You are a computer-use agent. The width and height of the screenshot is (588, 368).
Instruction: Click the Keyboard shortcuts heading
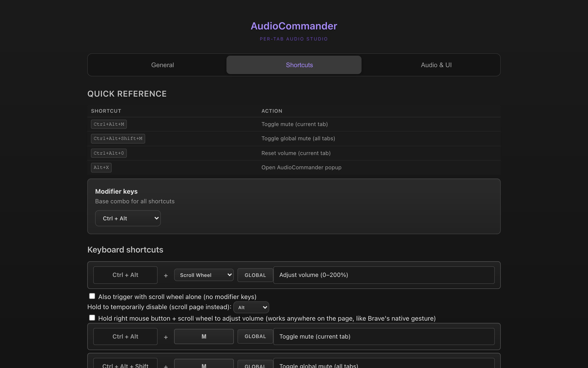click(x=125, y=250)
